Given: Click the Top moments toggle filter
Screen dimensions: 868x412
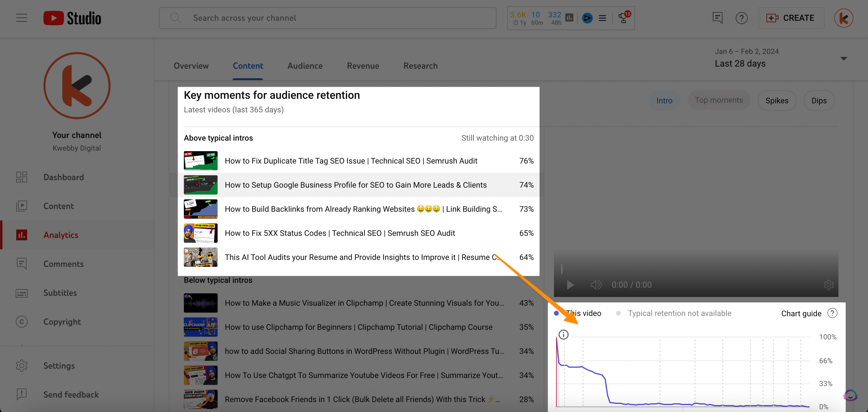Looking at the screenshot, I should (x=719, y=101).
